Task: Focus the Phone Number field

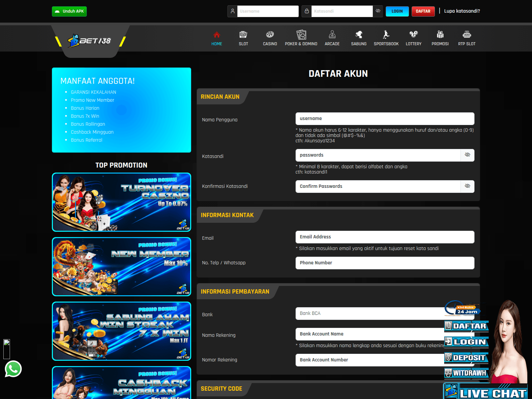Action: click(x=385, y=263)
